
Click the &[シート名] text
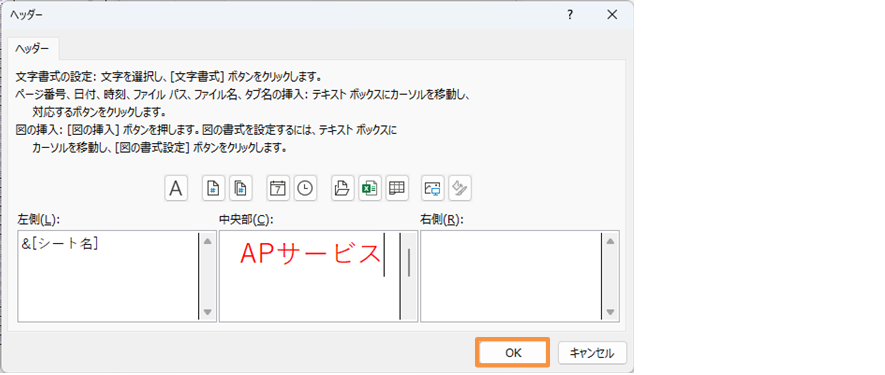coord(60,244)
